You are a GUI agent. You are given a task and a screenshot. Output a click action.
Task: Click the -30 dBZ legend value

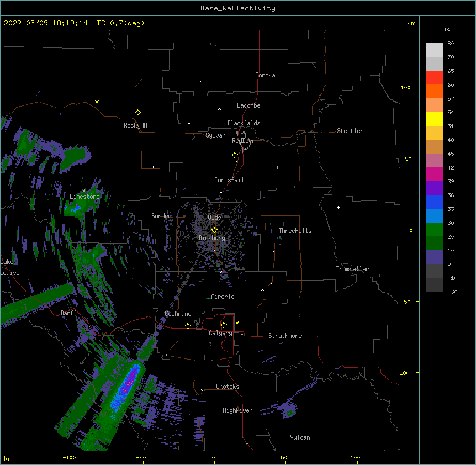pos(452,292)
